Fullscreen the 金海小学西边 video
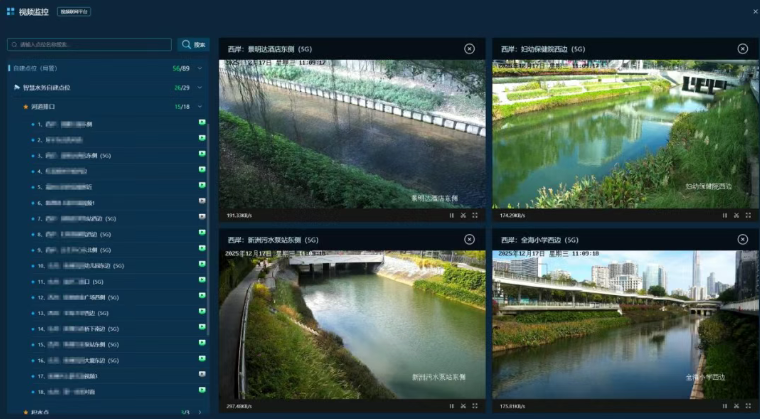This screenshot has height=419, width=760. click(x=748, y=406)
